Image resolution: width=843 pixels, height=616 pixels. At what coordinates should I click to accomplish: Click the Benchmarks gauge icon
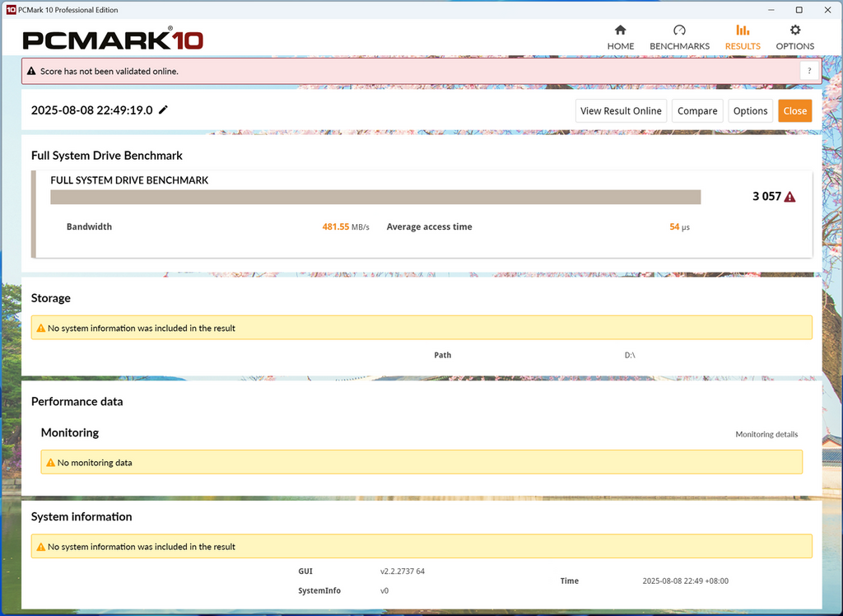tap(679, 30)
